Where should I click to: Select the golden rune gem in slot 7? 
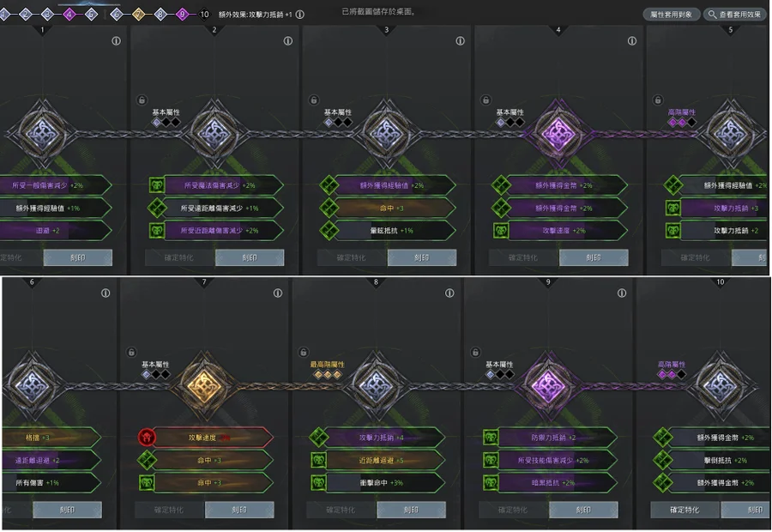tap(204, 385)
